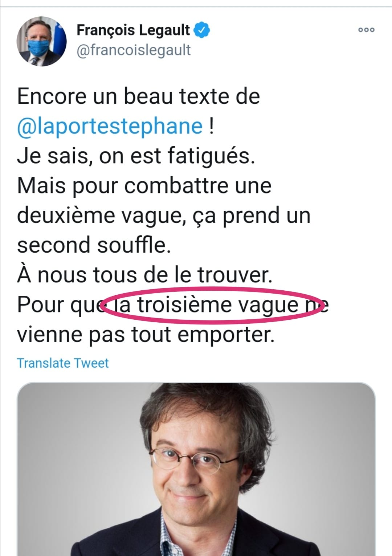Click the line 'Mais pour combattre une'
This screenshot has height=556, width=392.
click(x=144, y=185)
